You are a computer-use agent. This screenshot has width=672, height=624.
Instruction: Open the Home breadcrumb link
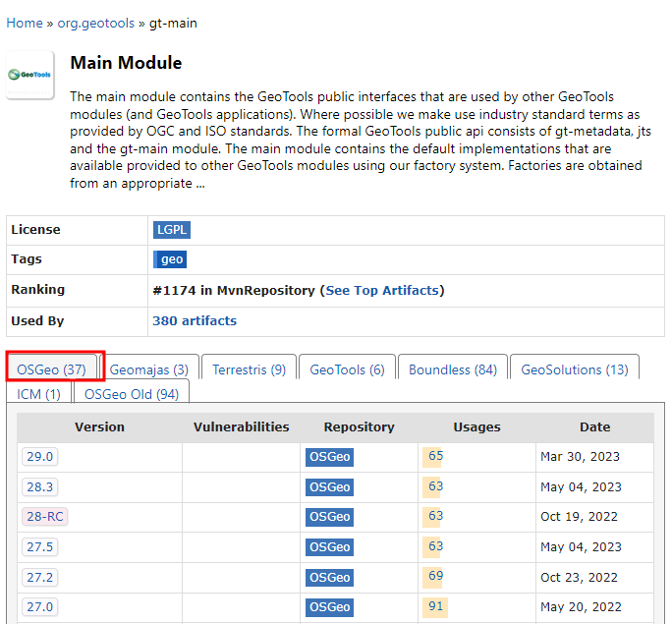point(25,23)
